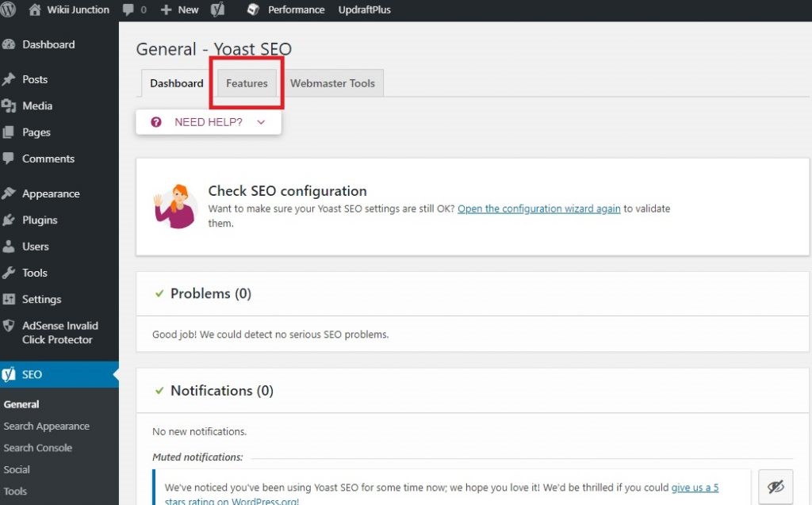The image size is (812, 505).
Task: Open the Performance label in admin bar
Action: click(297, 10)
